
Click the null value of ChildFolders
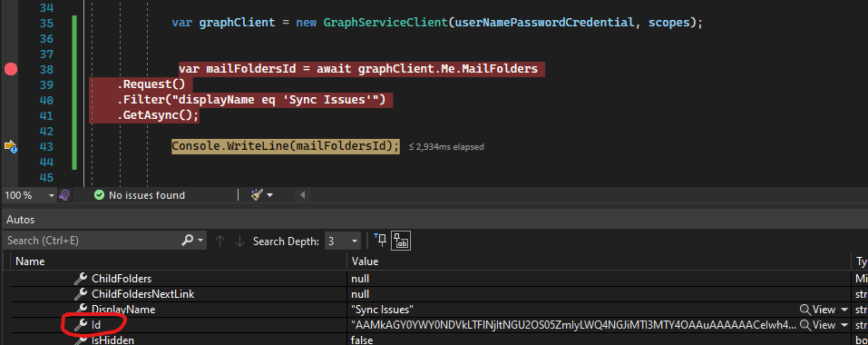pos(360,279)
